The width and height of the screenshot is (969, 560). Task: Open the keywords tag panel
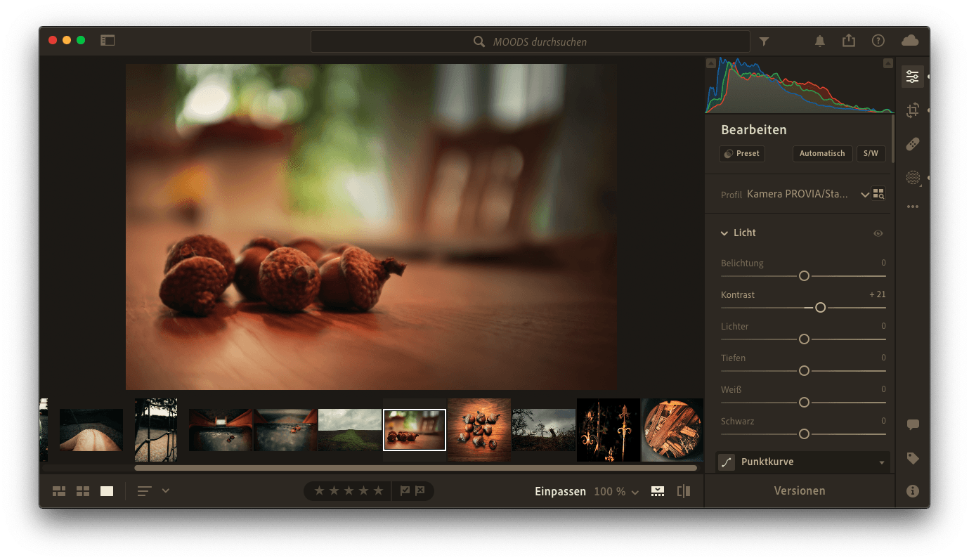pyautogui.click(x=912, y=458)
